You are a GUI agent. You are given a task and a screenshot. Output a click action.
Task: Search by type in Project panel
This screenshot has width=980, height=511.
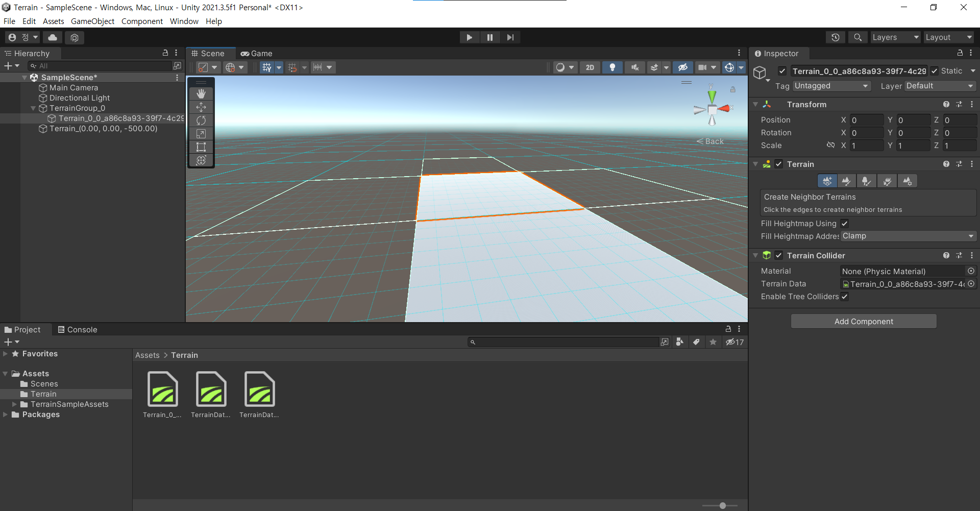679,342
